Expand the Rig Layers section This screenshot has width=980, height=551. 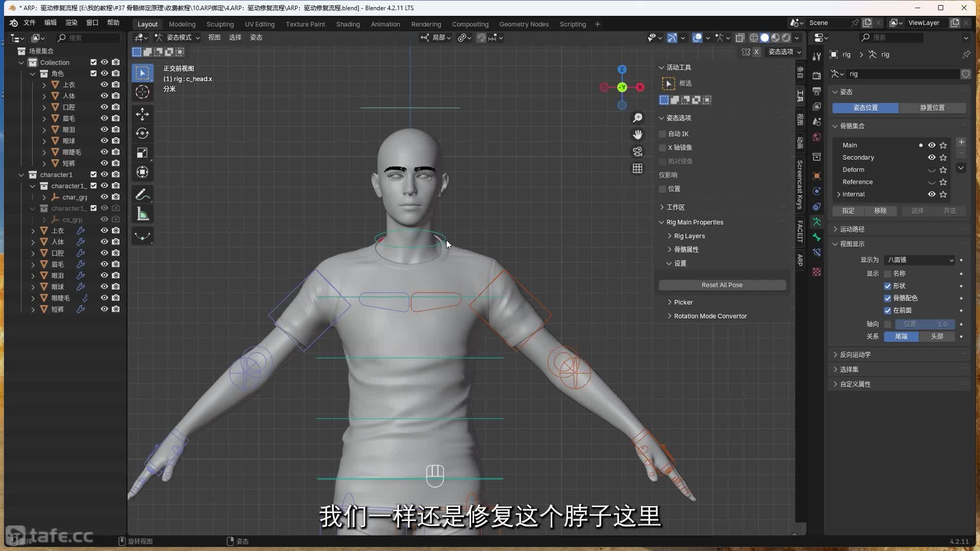pyautogui.click(x=689, y=236)
